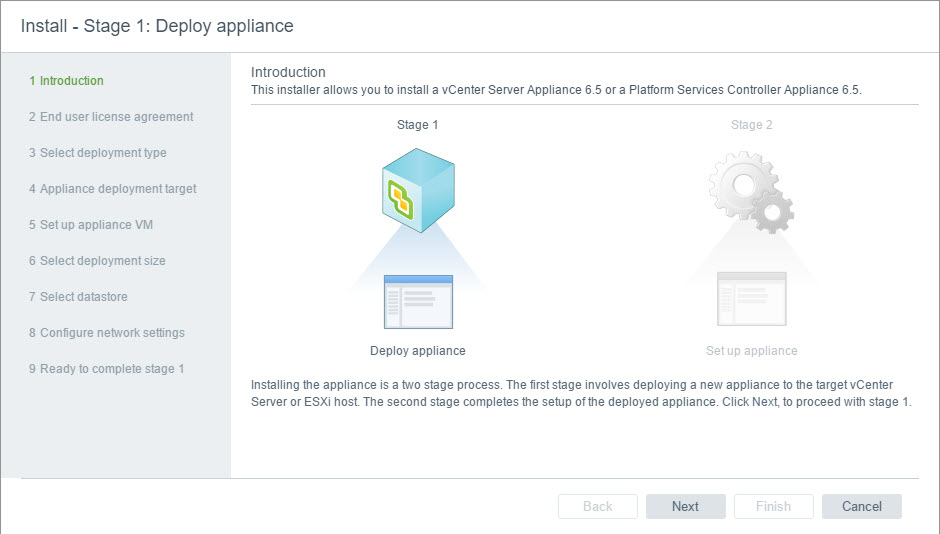
Task: Click the Set up appliance window icon
Action: [x=751, y=299]
